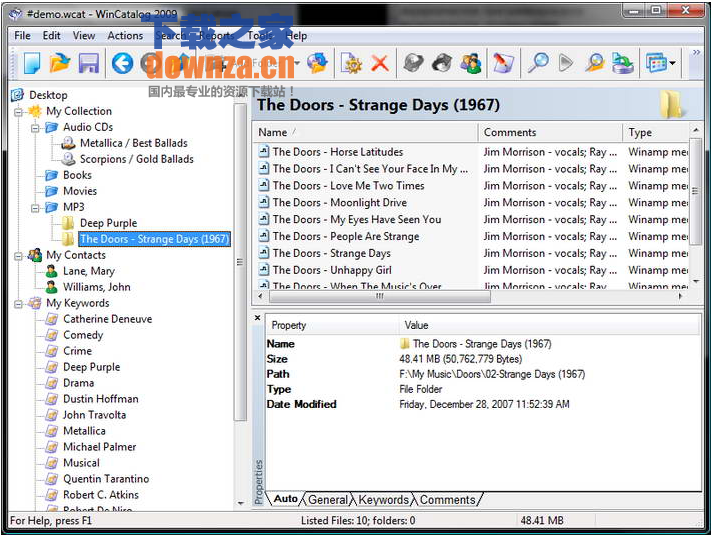The image size is (712, 536).
Task: Select the Michael Palmer keyword
Action: click(99, 447)
